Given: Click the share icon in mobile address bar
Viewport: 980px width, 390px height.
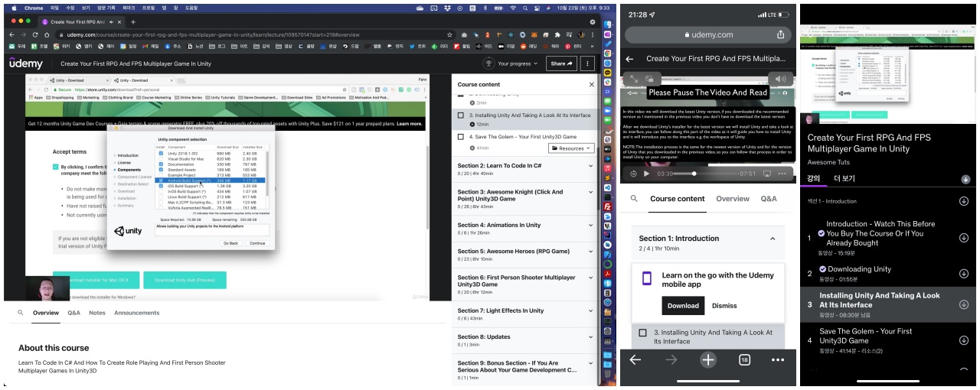Looking at the screenshot, I should tap(780, 34).
